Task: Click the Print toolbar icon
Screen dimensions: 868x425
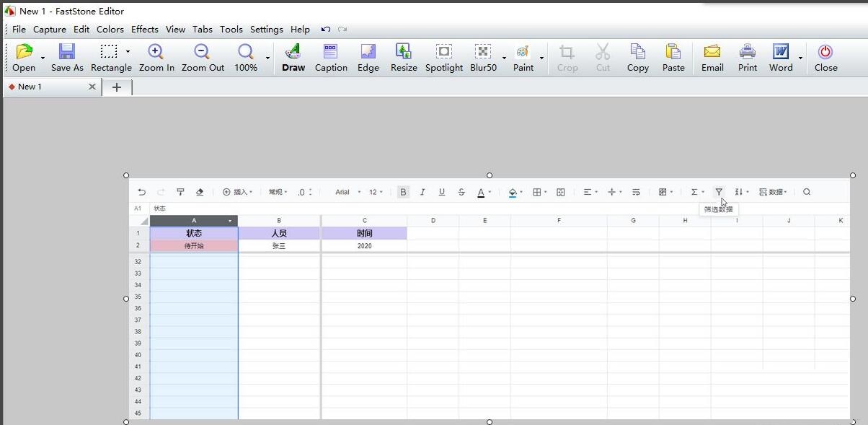Action: [748, 52]
